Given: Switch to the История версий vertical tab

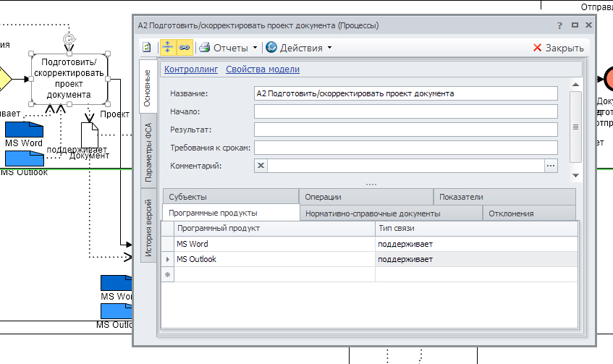Looking at the screenshot, I should click(x=148, y=228).
